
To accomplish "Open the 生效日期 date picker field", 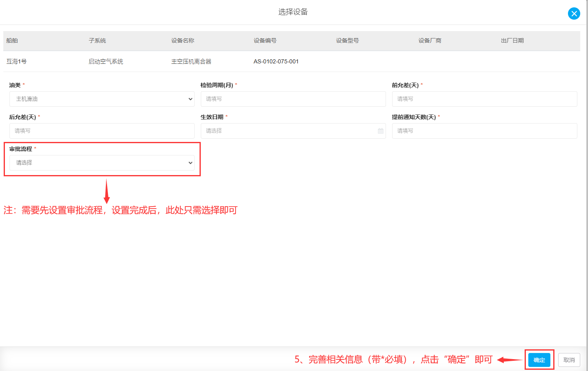I will coord(293,131).
